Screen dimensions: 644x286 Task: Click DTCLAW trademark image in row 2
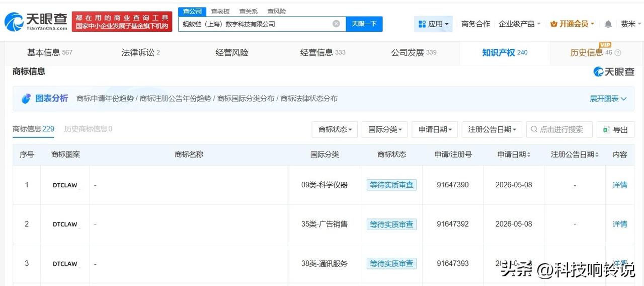coord(65,224)
